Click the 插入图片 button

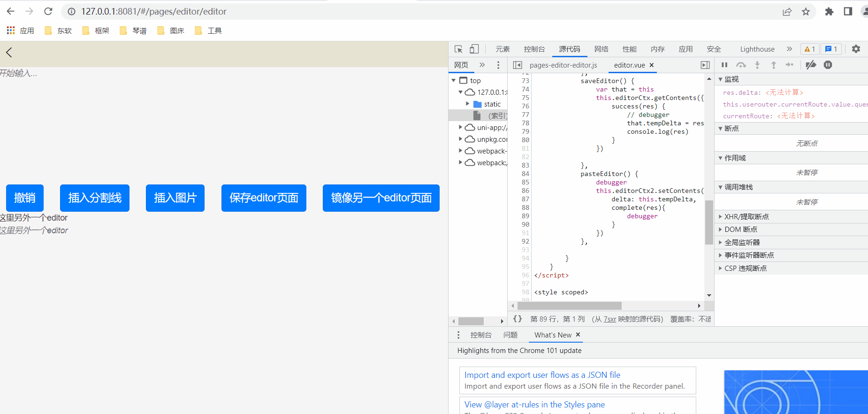[175, 198]
